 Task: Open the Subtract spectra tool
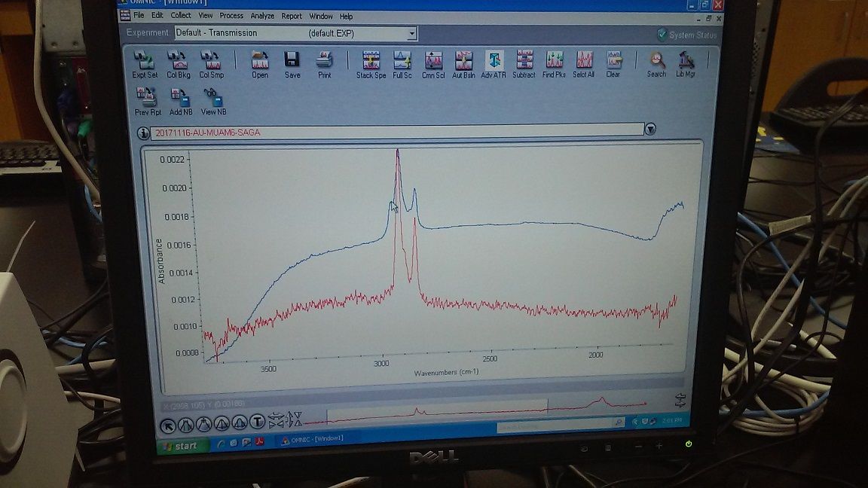pyautogui.click(x=524, y=64)
